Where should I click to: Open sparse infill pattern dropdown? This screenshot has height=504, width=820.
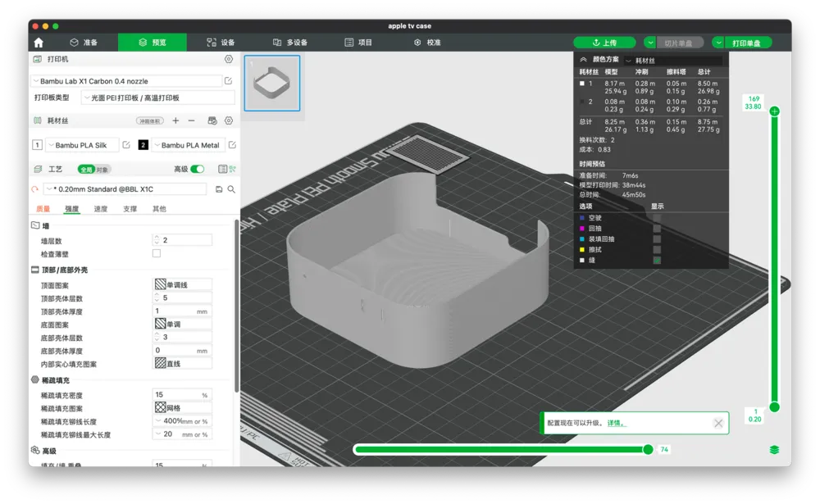(183, 408)
